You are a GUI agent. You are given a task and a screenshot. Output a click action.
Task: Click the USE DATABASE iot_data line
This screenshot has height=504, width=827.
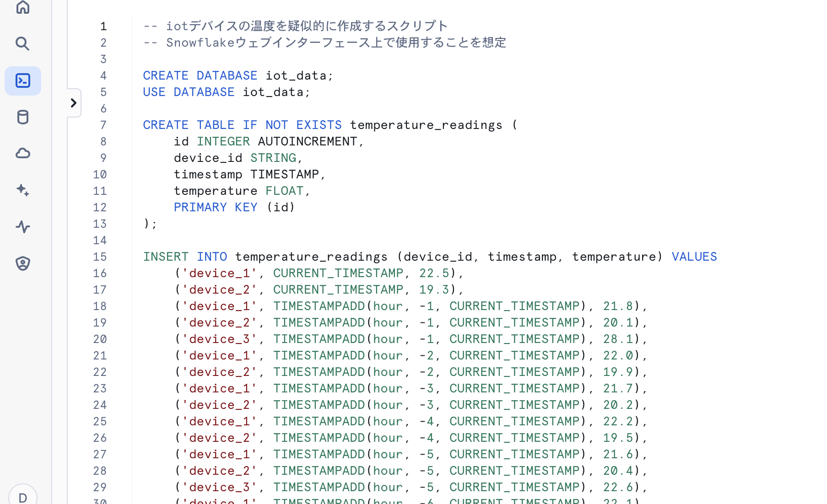pos(226,92)
